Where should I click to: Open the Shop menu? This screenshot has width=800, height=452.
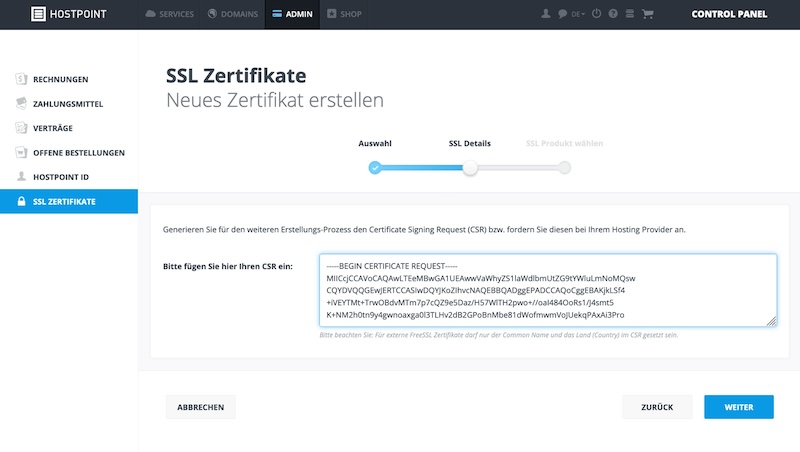click(x=344, y=14)
